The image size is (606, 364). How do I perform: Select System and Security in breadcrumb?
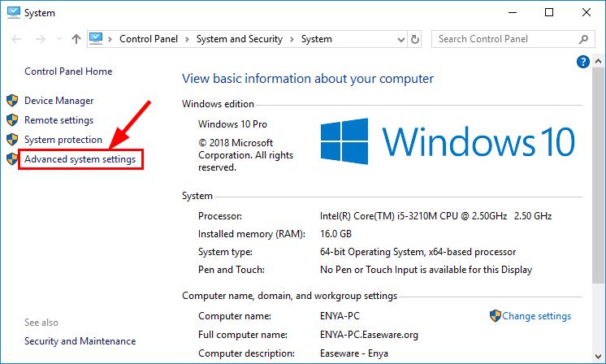coord(239,39)
